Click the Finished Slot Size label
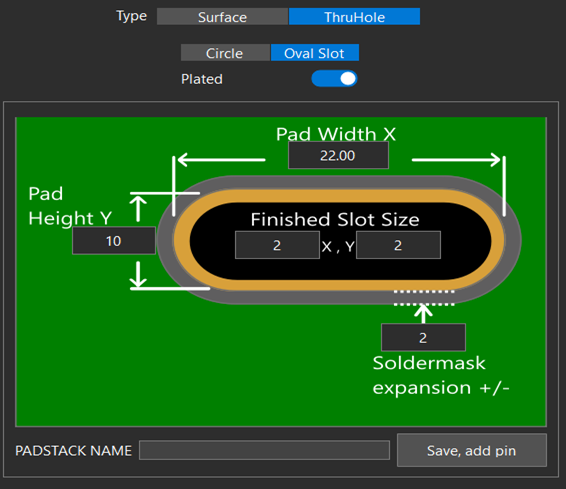The image size is (566, 489). [x=335, y=219]
